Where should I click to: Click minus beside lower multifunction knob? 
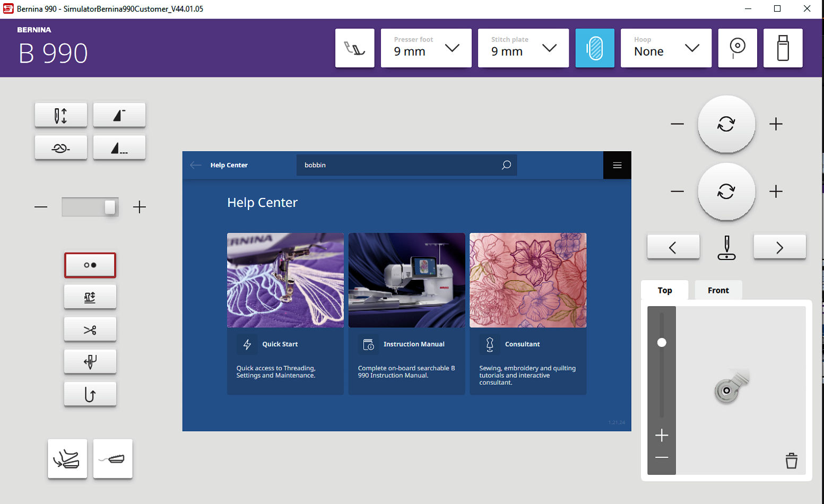point(677,192)
